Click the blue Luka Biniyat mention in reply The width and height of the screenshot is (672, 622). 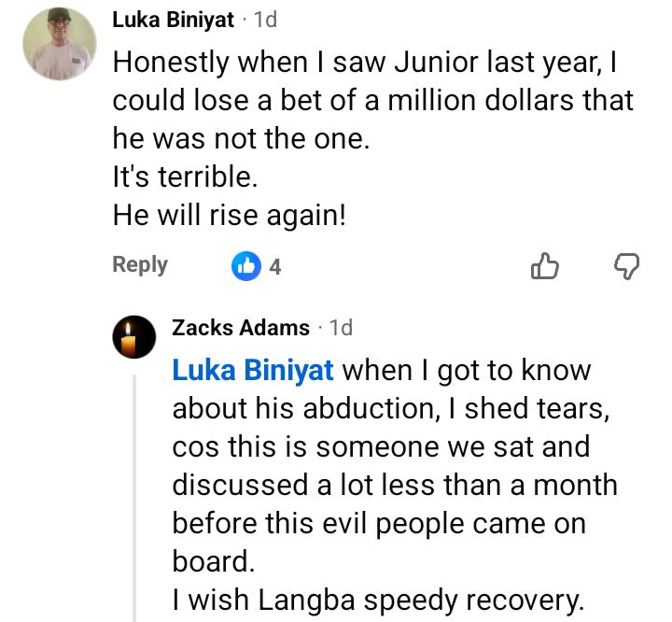tap(252, 370)
